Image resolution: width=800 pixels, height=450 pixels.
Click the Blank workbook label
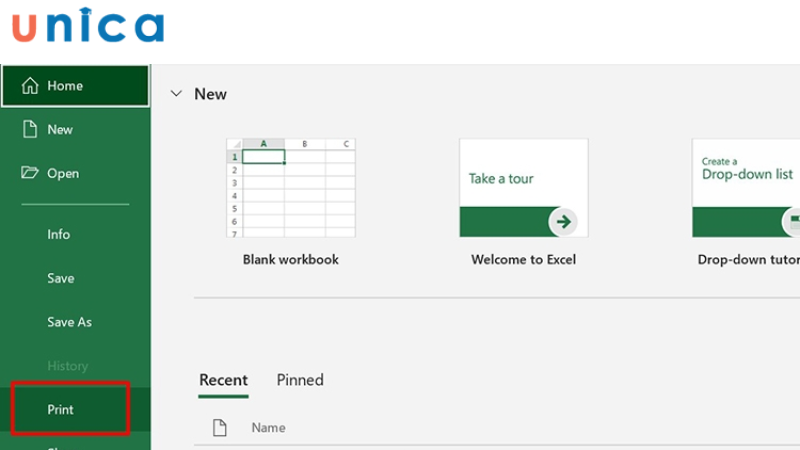[x=291, y=260]
